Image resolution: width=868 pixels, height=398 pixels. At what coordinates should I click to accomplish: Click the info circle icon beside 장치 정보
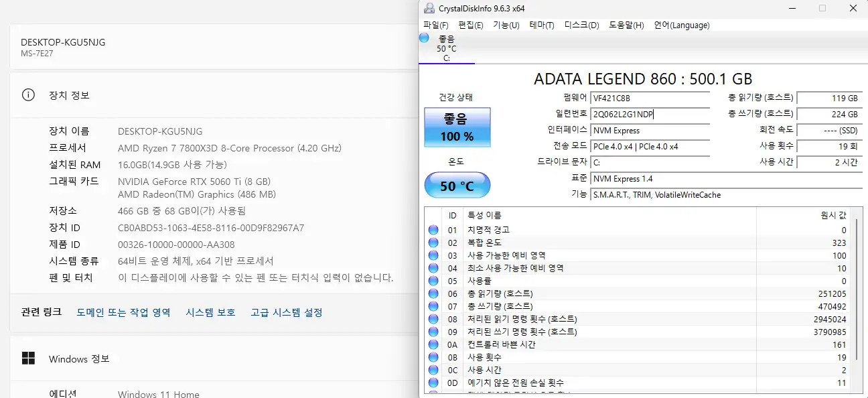coord(28,95)
